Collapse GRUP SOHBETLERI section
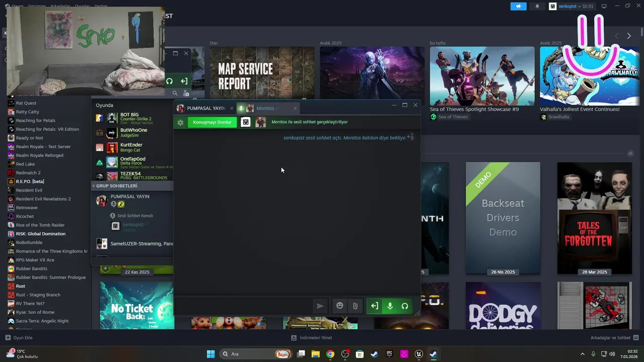Image resolution: width=644 pixels, height=362 pixels. click(132, 186)
